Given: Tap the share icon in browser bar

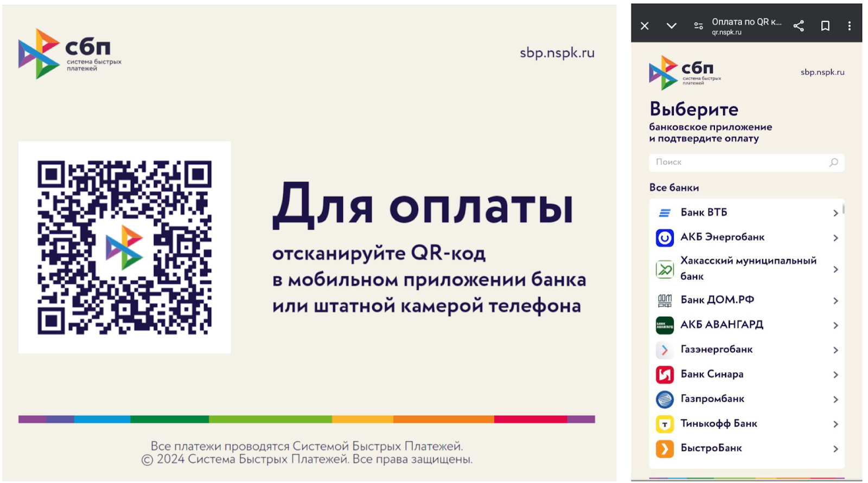Looking at the screenshot, I should point(799,26).
